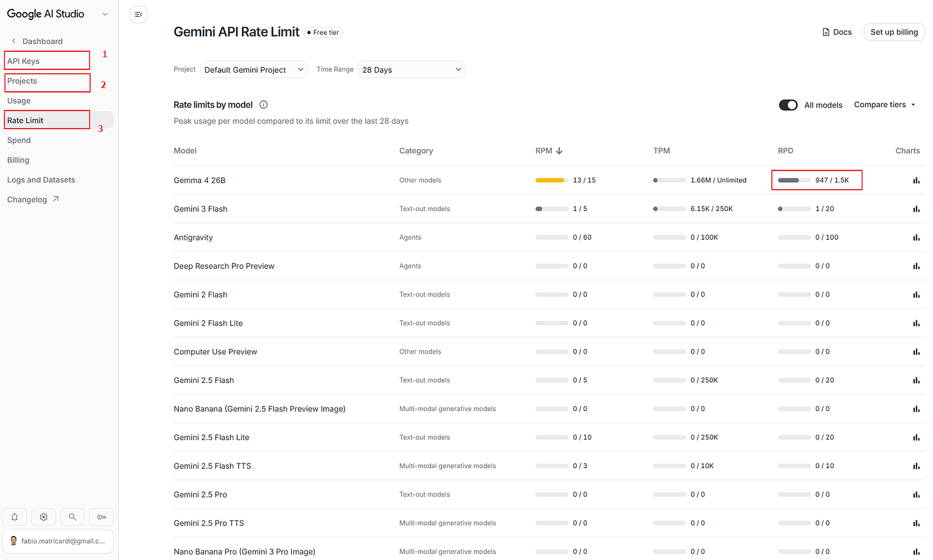Image resolution: width=933 pixels, height=560 pixels.
Task: Open the Project dropdown
Action: click(254, 70)
